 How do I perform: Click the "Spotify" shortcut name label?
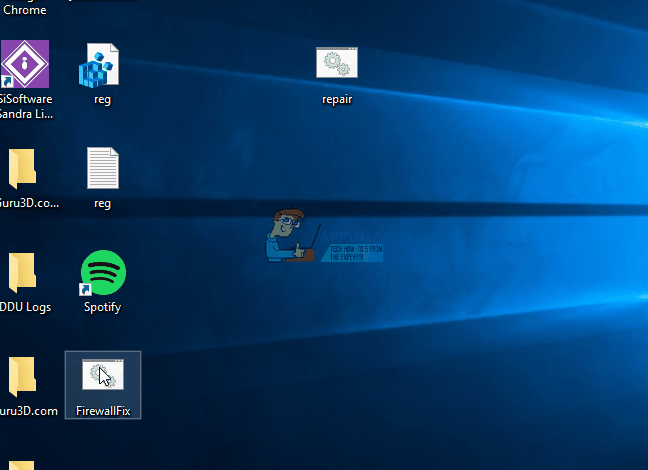pos(102,307)
